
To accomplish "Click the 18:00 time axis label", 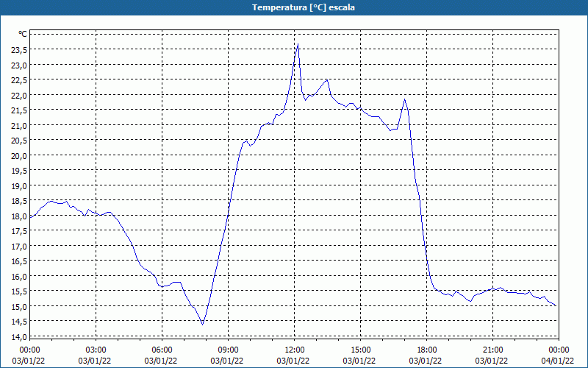I will (x=427, y=350).
